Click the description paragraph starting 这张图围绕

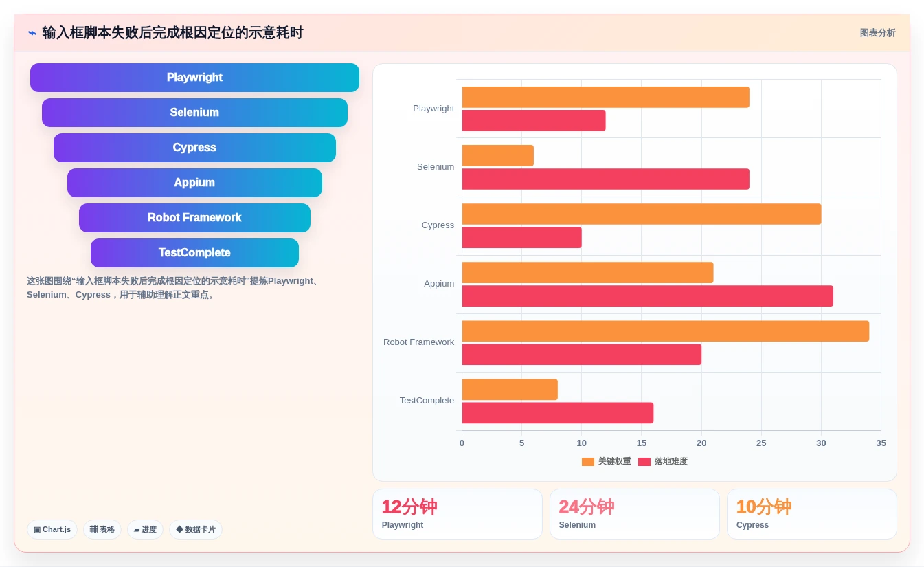172,288
